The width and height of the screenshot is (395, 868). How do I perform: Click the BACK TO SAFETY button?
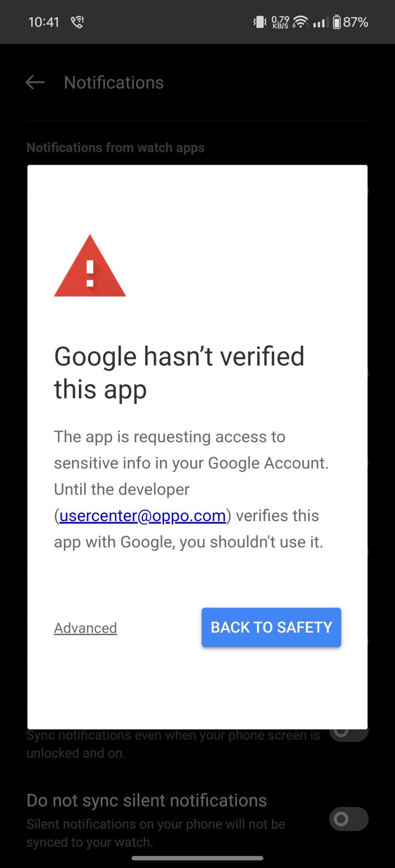(x=271, y=627)
